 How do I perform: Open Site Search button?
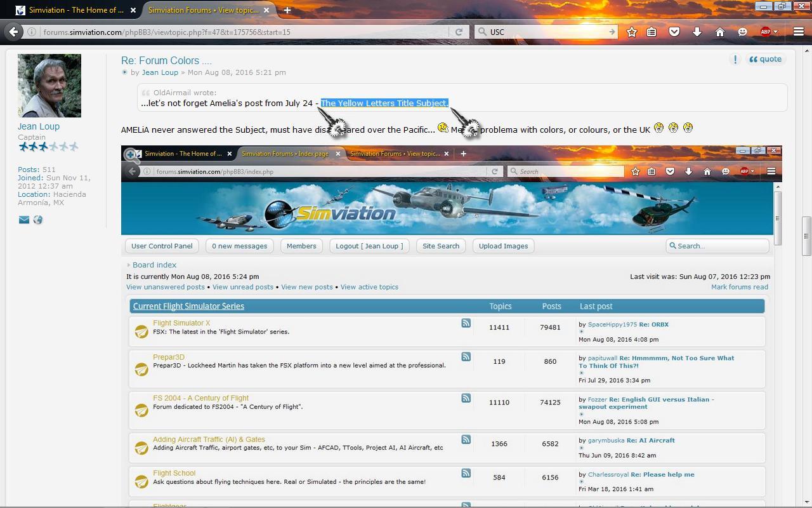[441, 246]
